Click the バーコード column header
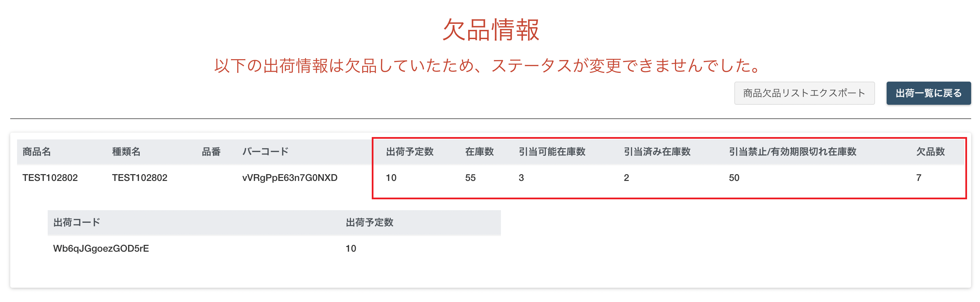The image size is (980, 302). (265, 152)
